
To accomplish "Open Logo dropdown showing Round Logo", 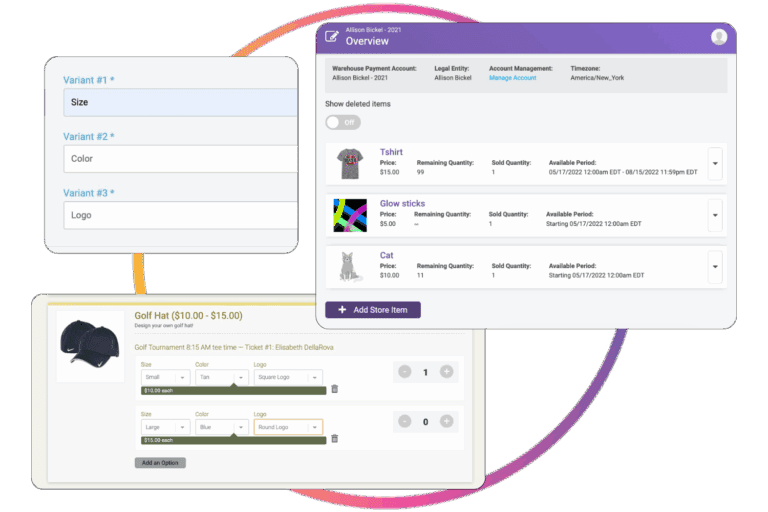I will point(287,426).
